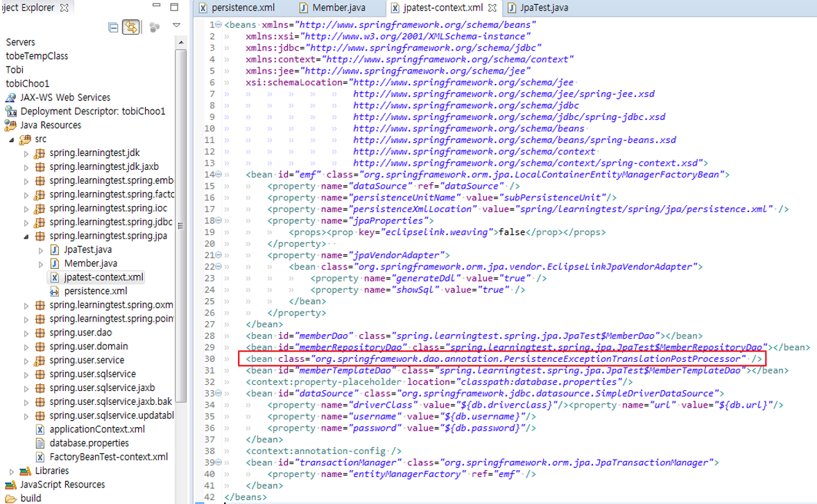Image resolution: width=817 pixels, height=504 pixels.
Task: Select spring.user.sqlservice package
Action: 93,374
